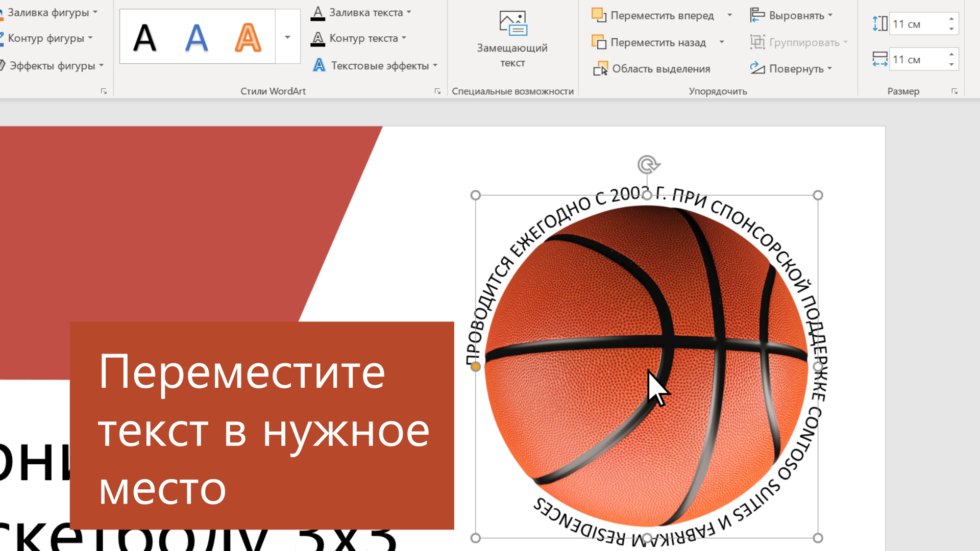Click the right middle sizing handle

coord(818,366)
